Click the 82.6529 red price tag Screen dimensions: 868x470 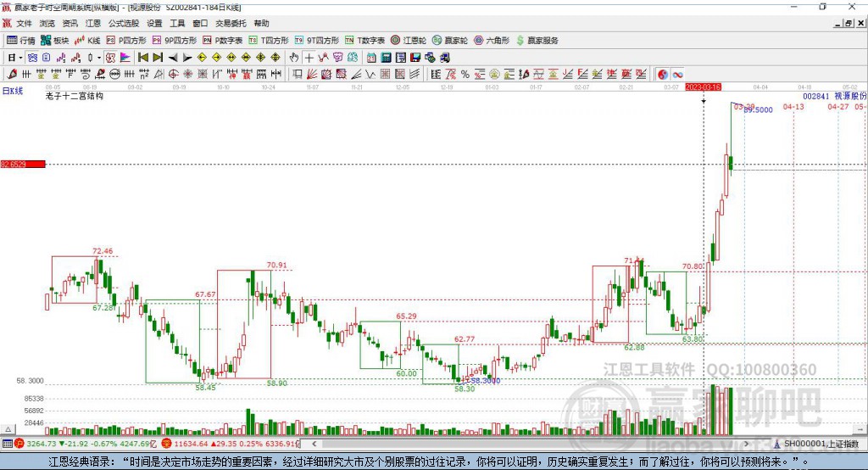23,164
